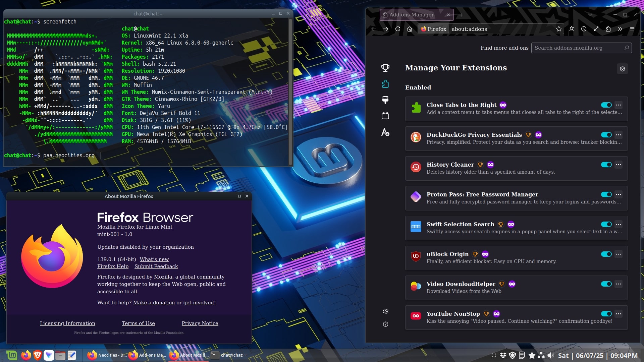Select Themes paintbrush icon in add-ons sidebar
644x362 pixels.
coord(385,100)
